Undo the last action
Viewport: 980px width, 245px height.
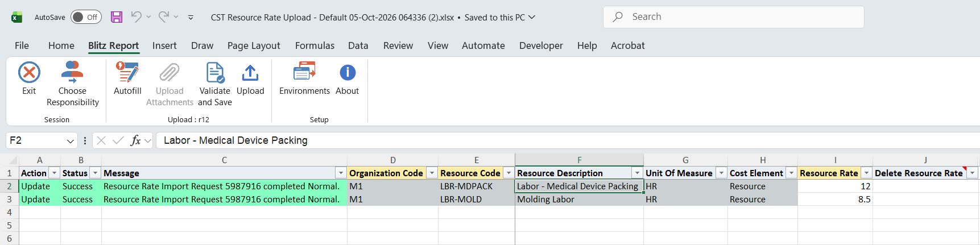(x=136, y=17)
